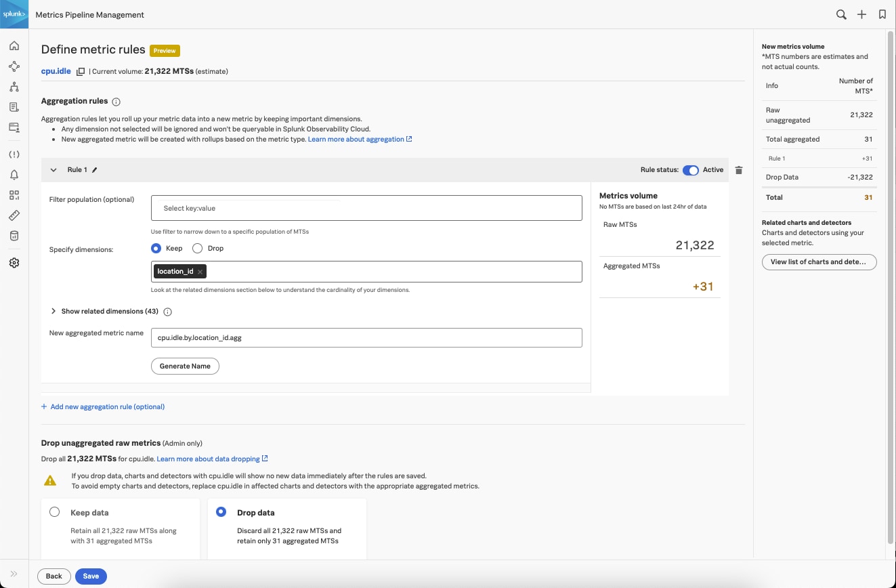Viewport: 896px width, 588px height.
Task: Click the Rule 1 +31 row
Action: (819, 159)
